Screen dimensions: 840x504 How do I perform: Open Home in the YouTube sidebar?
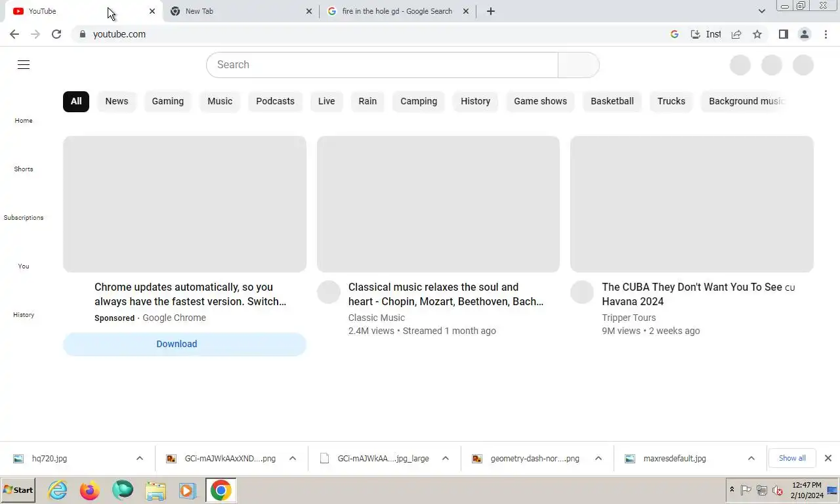(24, 112)
